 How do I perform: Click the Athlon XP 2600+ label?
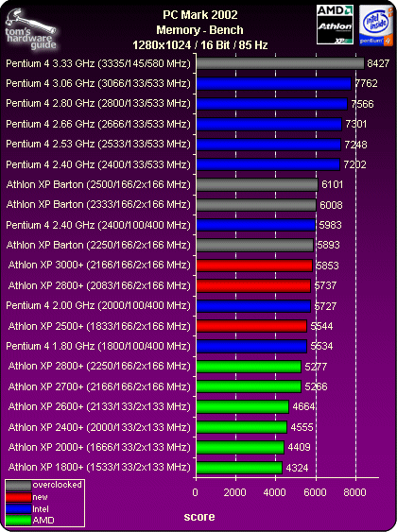click(x=99, y=406)
